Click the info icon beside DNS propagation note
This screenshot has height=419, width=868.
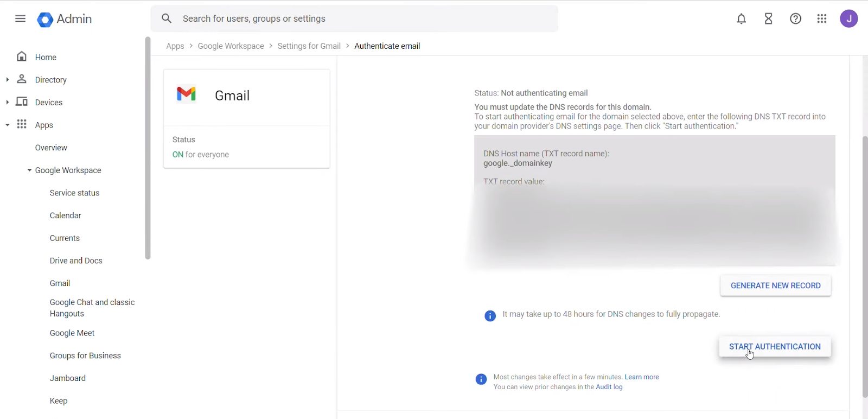(490, 316)
